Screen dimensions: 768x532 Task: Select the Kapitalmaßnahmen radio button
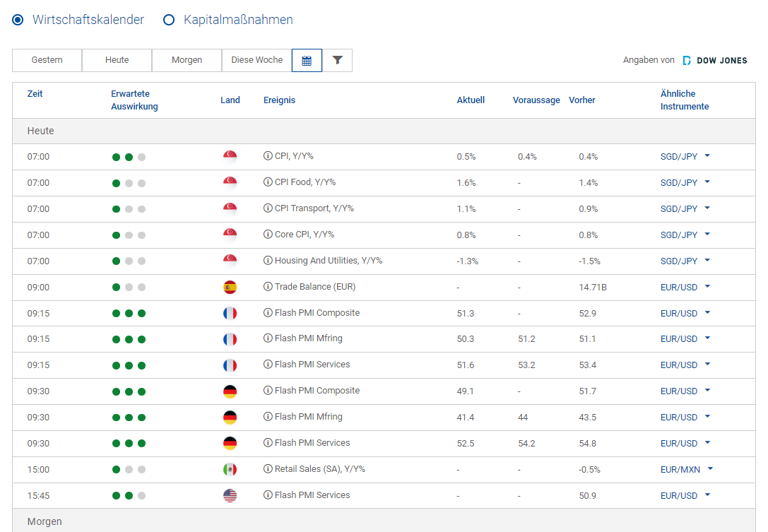168,20
